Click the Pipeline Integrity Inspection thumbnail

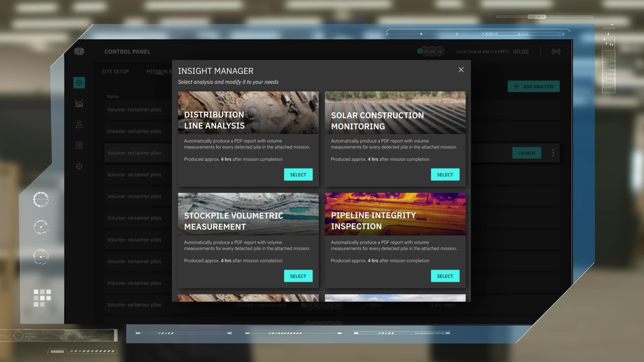click(x=395, y=214)
